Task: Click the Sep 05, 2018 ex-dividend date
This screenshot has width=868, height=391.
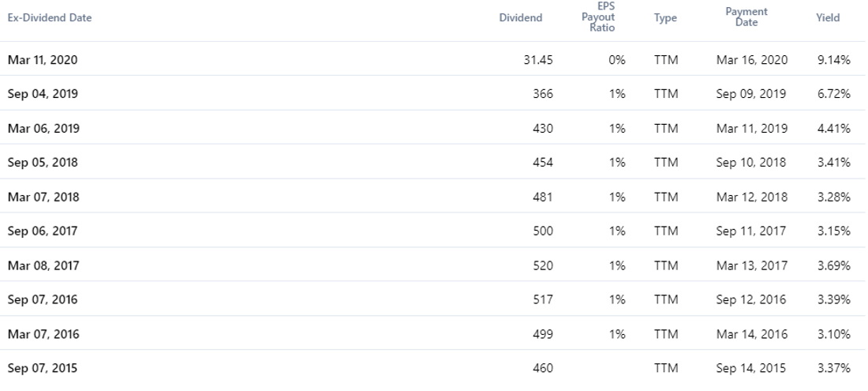Action: pos(43,162)
